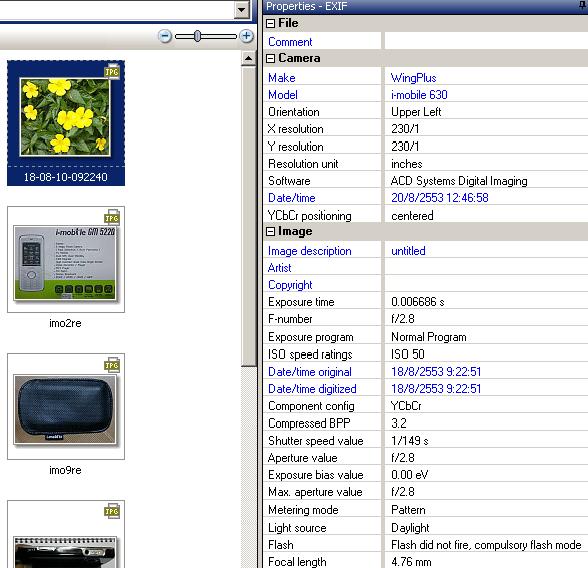Click 'ACD Systems Digital Imaging' value
The width and height of the screenshot is (588, 568).
(x=459, y=181)
